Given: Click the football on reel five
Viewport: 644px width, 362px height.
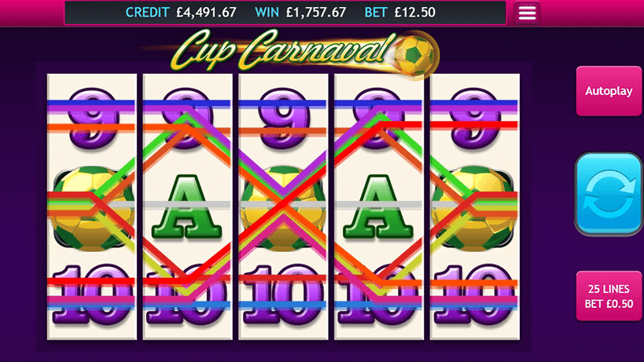Looking at the screenshot, I should coord(474,208).
